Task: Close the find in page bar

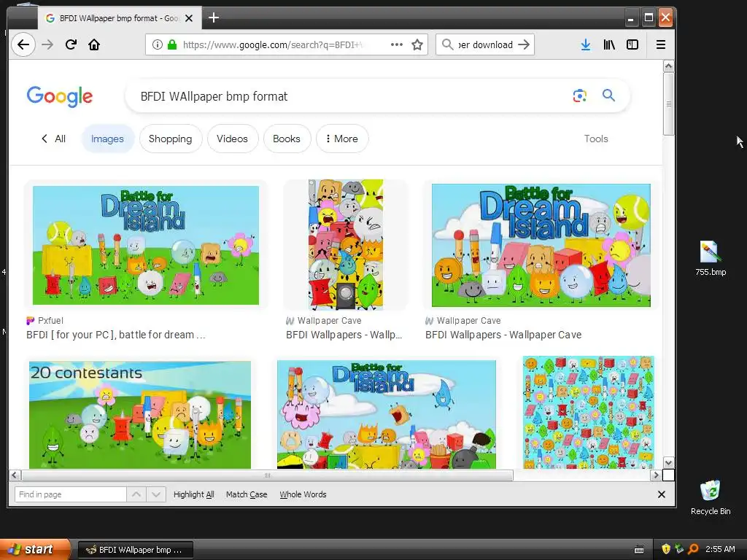Action: coord(661,494)
